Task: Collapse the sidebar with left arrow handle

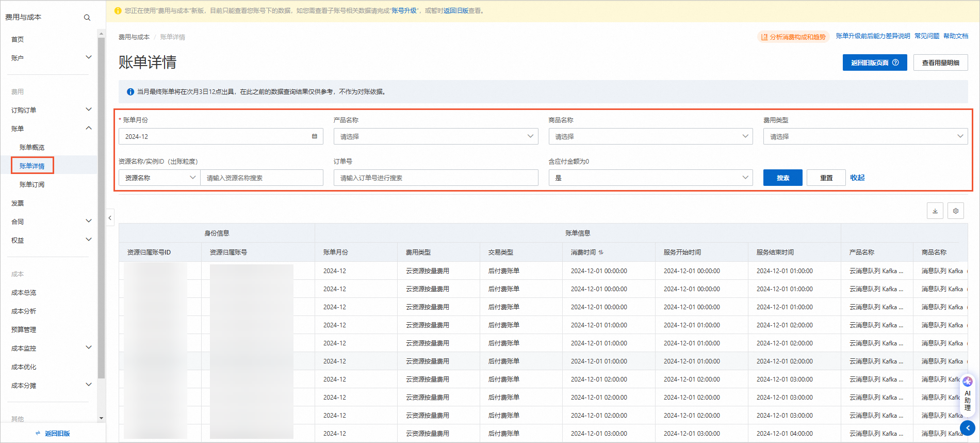Action: (x=110, y=218)
